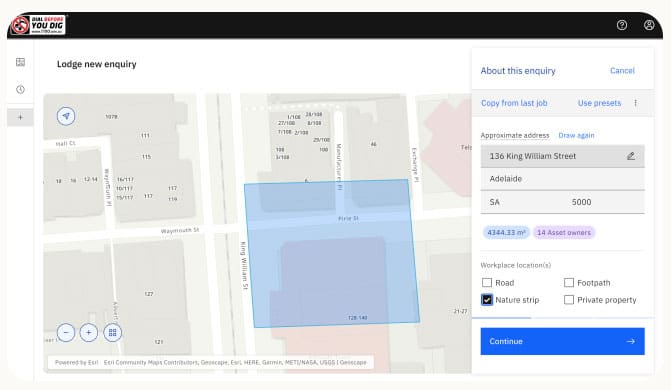Click the plus new enquiry sidebar icon
The height and width of the screenshot is (390, 671).
[20, 117]
